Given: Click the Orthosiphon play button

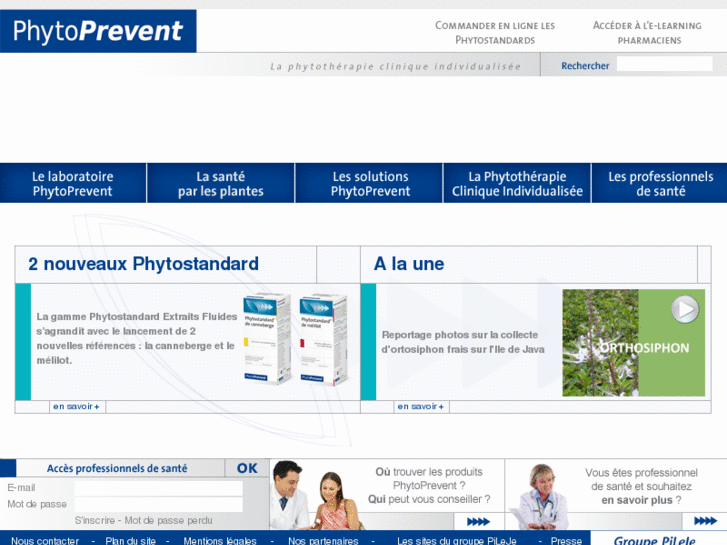Looking at the screenshot, I should tap(685, 309).
